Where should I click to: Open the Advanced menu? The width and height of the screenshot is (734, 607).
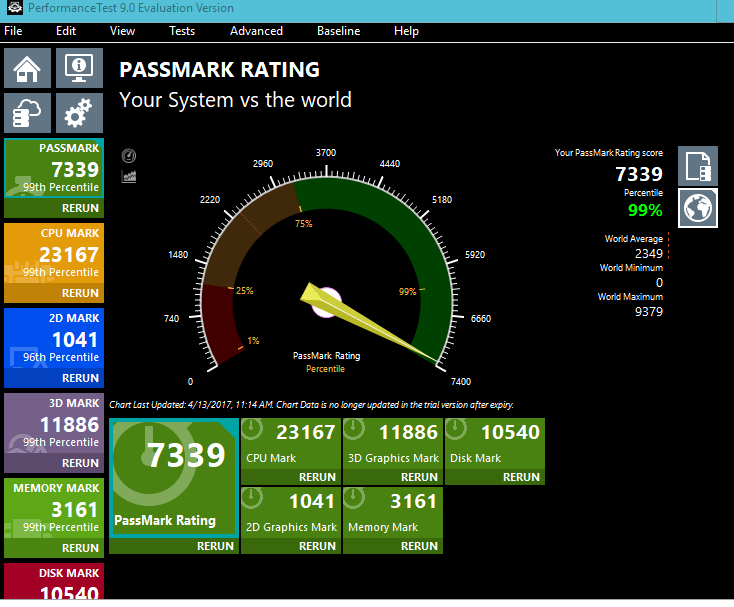tap(256, 31)
